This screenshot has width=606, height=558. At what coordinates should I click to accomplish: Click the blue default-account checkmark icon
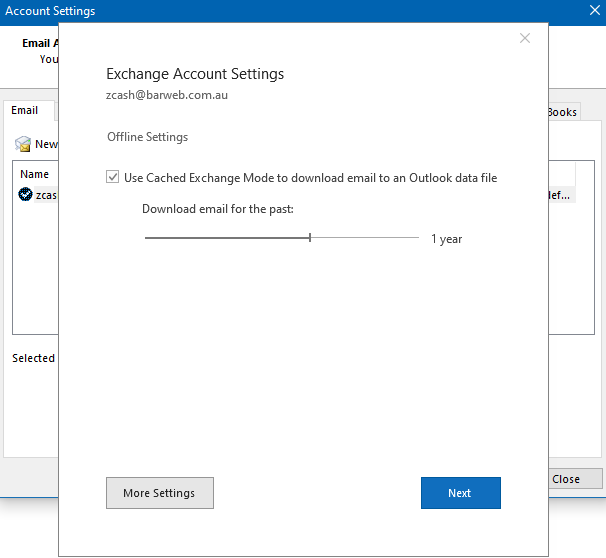pos(25,195)
